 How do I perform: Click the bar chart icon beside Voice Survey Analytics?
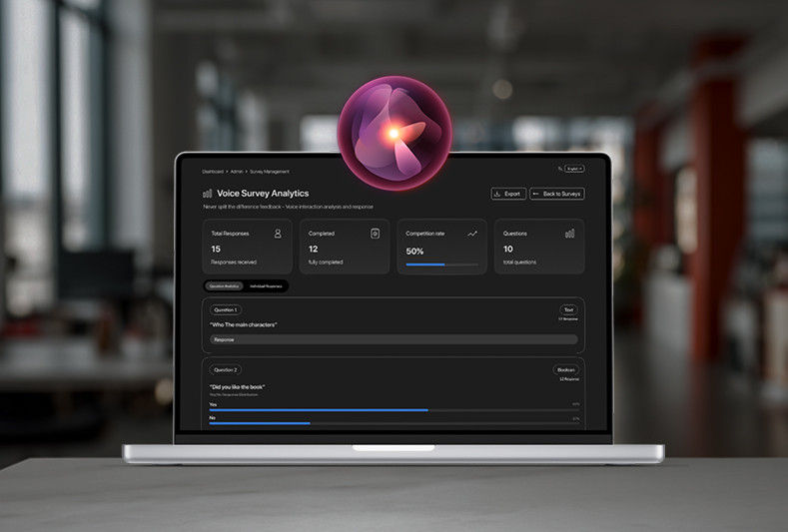pyautogui.click(x=207, y=194)
